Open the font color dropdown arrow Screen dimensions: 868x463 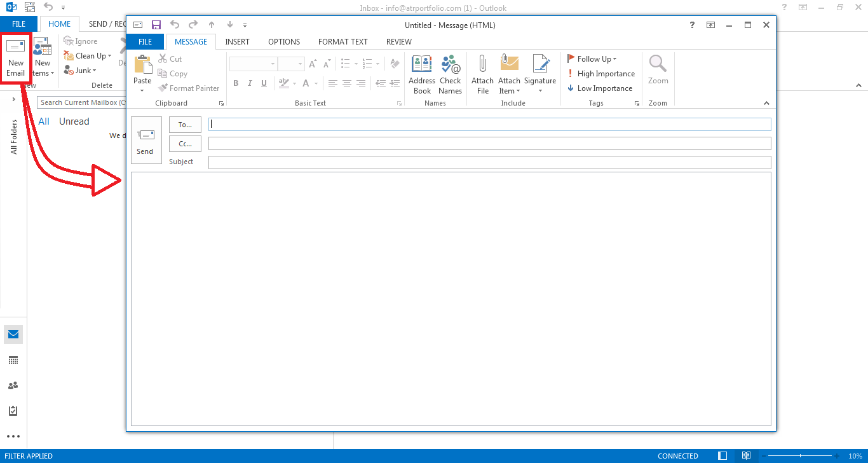tap(316, 83)
